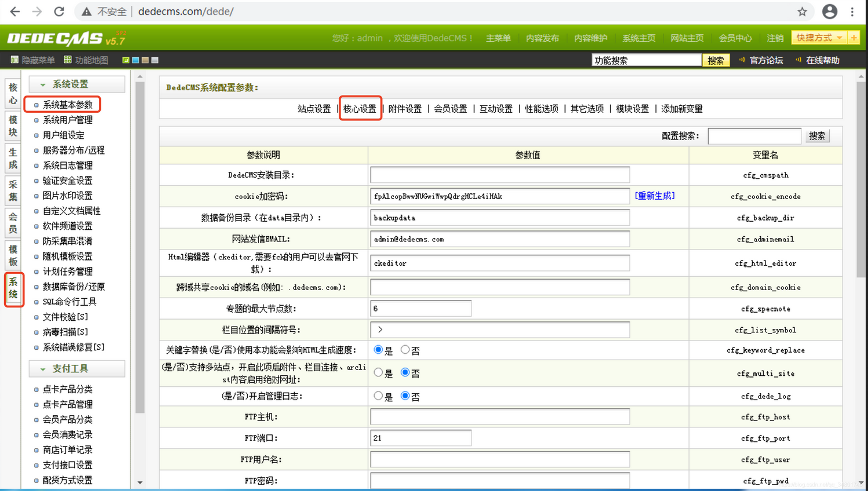
Task: Click the 网站发信EMAIL input field
Action: (x=500, y=239)
